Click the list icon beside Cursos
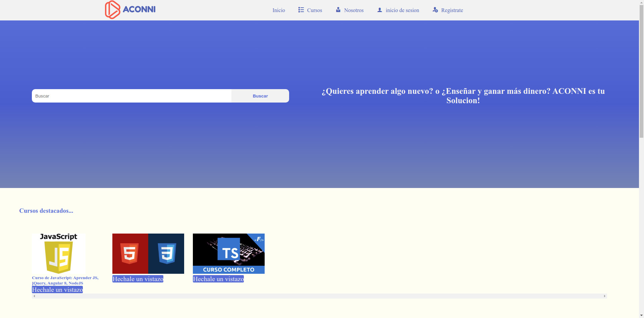This screenshot has height=318, width=644. [301, 10]
